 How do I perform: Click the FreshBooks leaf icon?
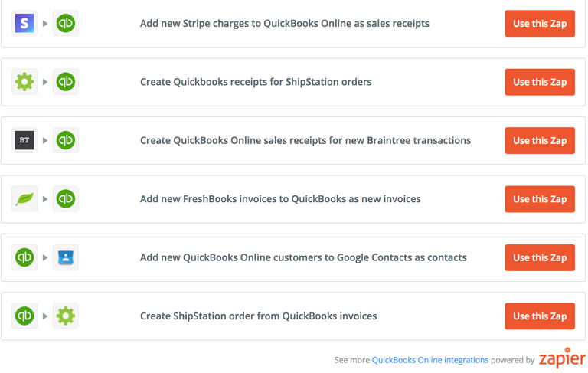tap(24, 199)
